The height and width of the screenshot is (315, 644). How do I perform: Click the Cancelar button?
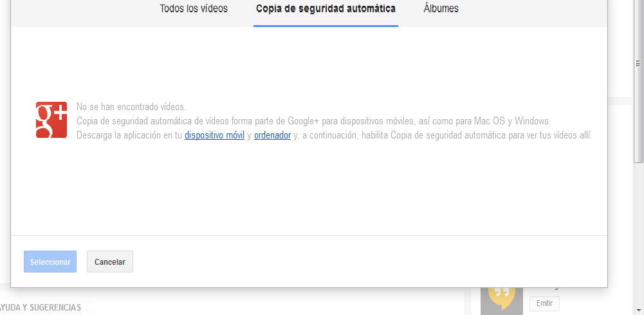coord(109,262)
